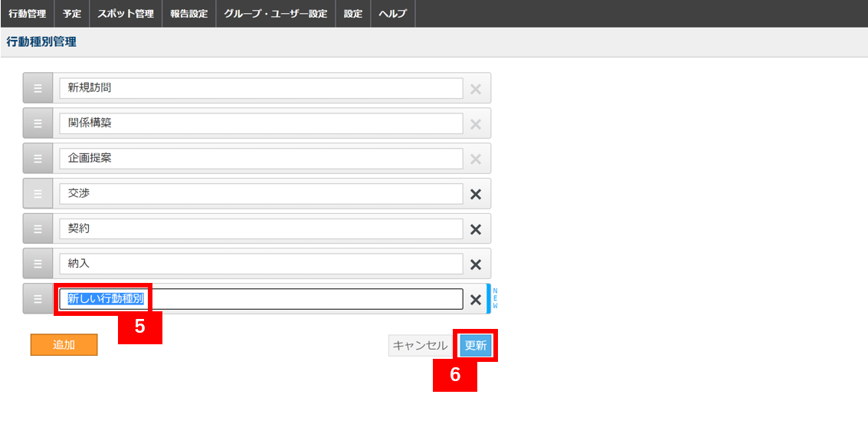Click into the 企画提案 text field
Image resolution: width=868 pixels, height=424 pixels.
tap(261, 159)
